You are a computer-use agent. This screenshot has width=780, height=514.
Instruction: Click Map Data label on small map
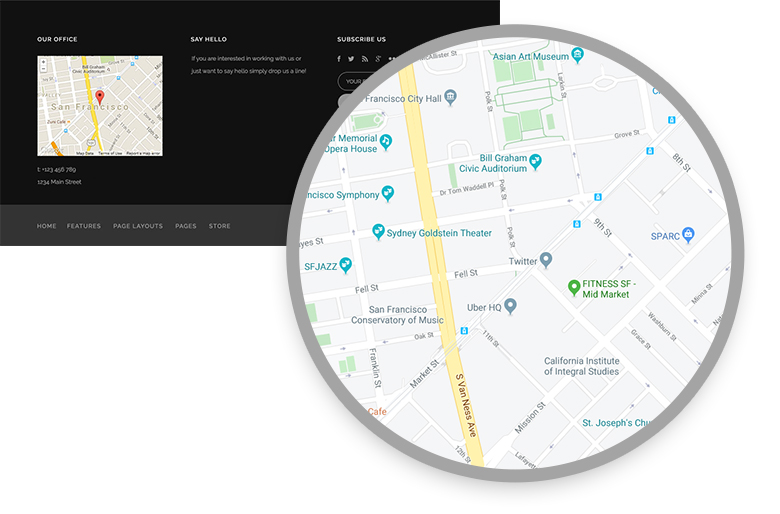[85, 153]
